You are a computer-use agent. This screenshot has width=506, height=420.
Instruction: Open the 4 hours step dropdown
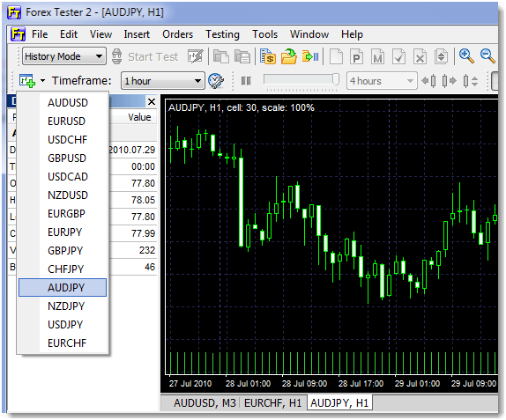tap(382, 81)
